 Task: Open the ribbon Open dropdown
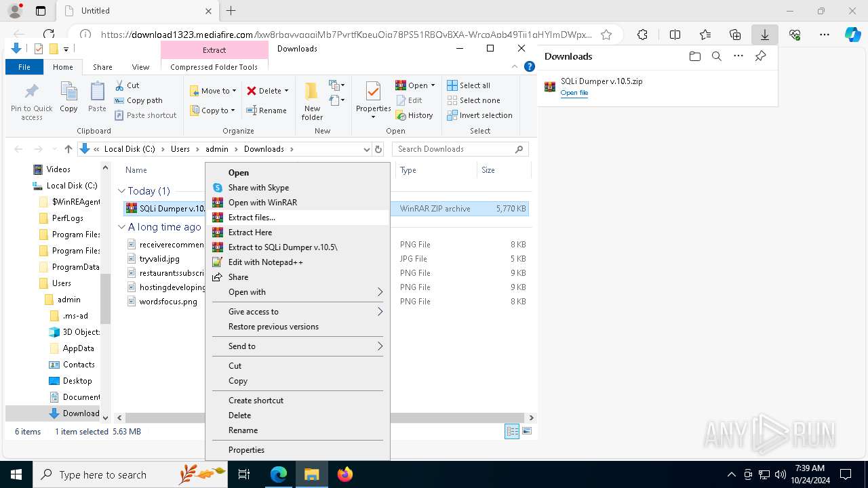(x=415, y=85)
